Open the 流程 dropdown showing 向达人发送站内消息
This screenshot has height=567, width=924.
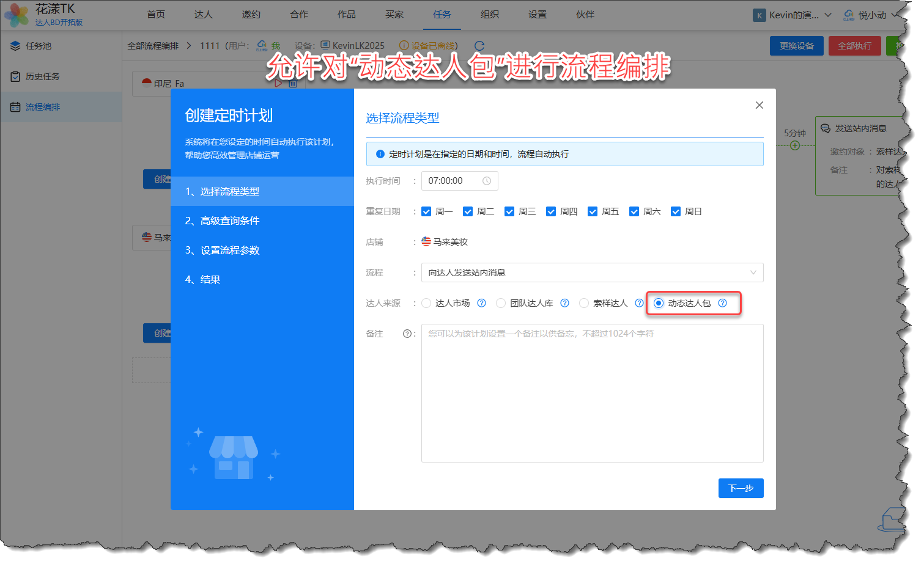coord(591,273)
